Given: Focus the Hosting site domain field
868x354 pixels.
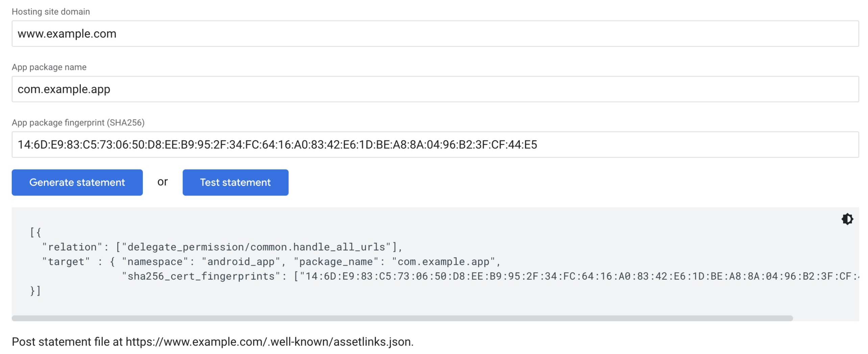Looking at the screenshot, I should pos(435,33).
